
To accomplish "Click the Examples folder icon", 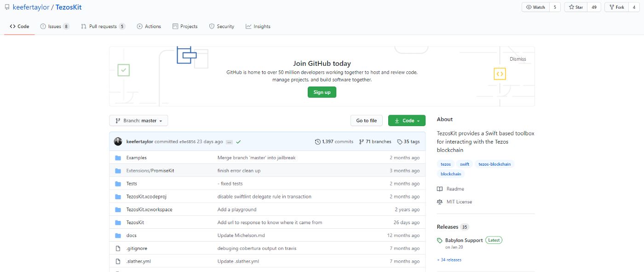I will click(118, 158).
